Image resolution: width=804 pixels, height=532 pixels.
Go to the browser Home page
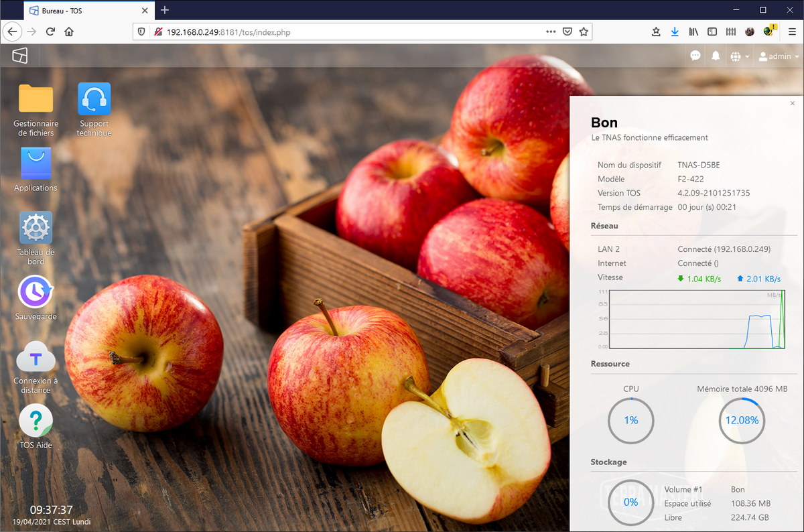(x=69, y=31)
